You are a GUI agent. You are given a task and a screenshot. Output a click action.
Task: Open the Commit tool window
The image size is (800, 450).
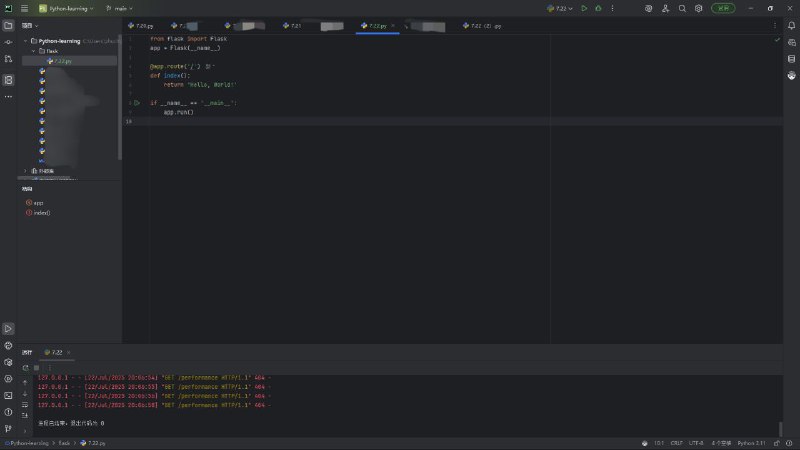click(x=8, y=41)
